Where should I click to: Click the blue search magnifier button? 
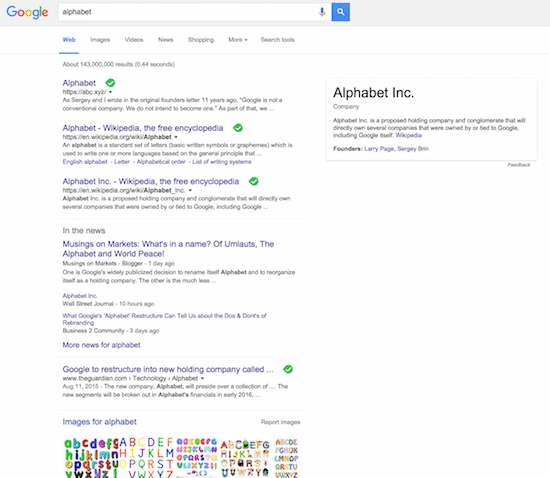[x=341, y=12]
